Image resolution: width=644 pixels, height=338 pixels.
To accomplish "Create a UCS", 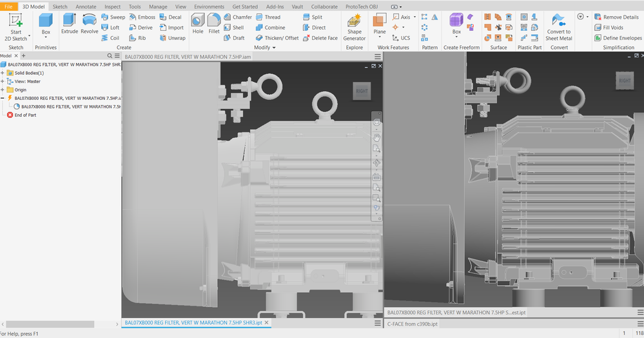I will [401, 38].
